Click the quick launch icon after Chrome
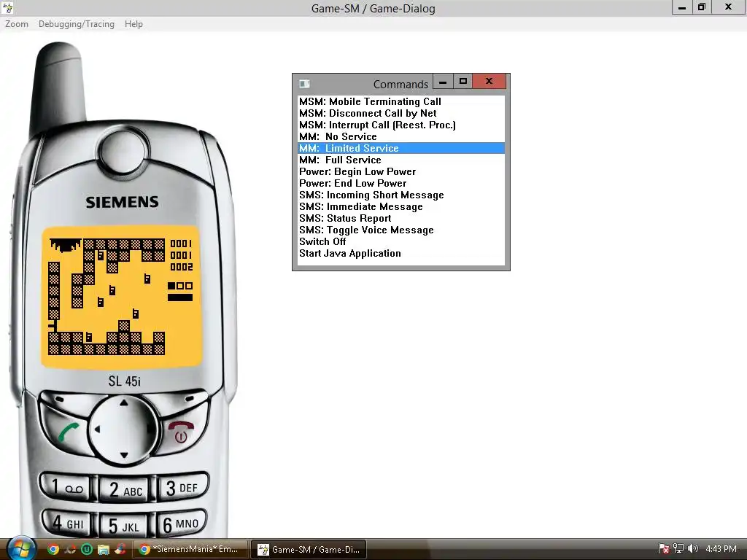Image resolution: width=747 pixels, height=560 pixels. tap(70, 549)
